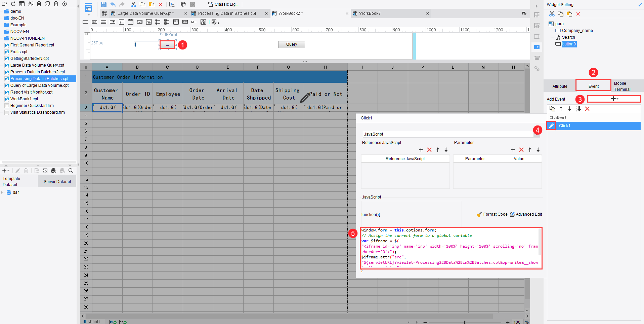644x324 pixels.
Task: Click the Save icon in the toolbar
Action: point(103,4)
